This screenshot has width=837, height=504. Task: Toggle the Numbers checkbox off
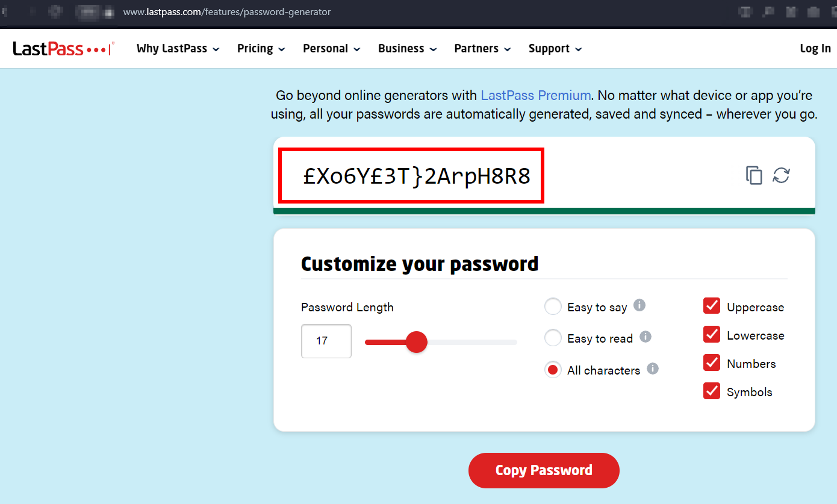click(711, 362)
